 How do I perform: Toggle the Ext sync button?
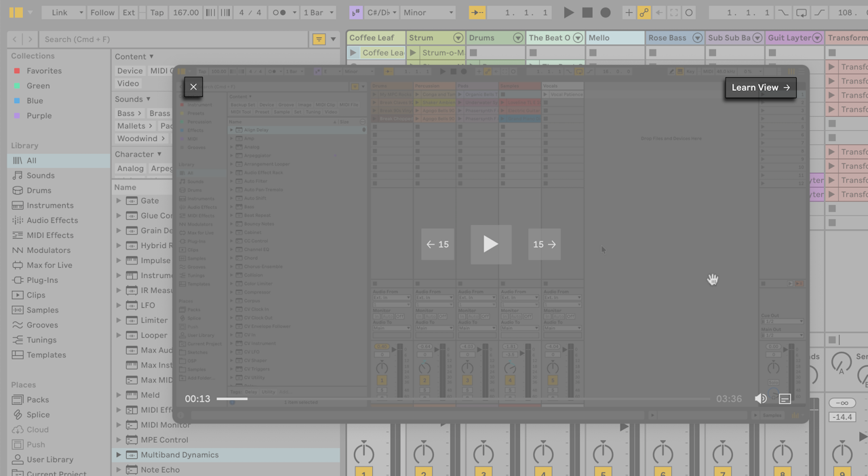coord(129,12)
